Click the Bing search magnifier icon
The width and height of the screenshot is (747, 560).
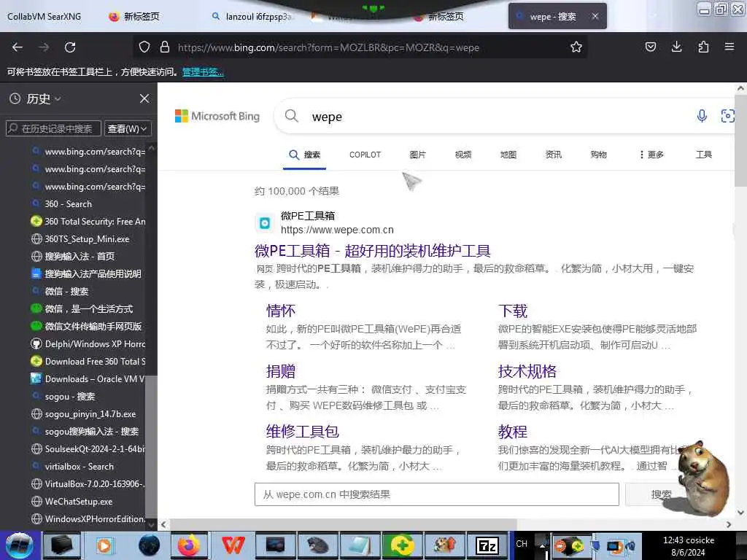292,116
